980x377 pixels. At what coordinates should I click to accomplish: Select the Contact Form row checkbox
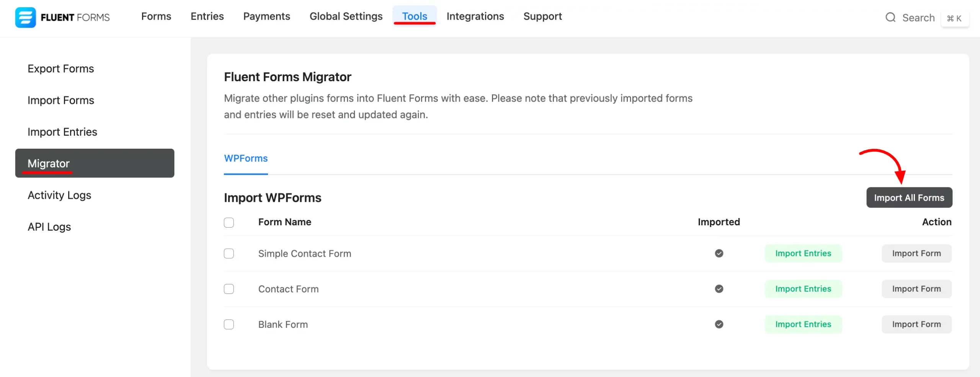click(x=229, y=289)
